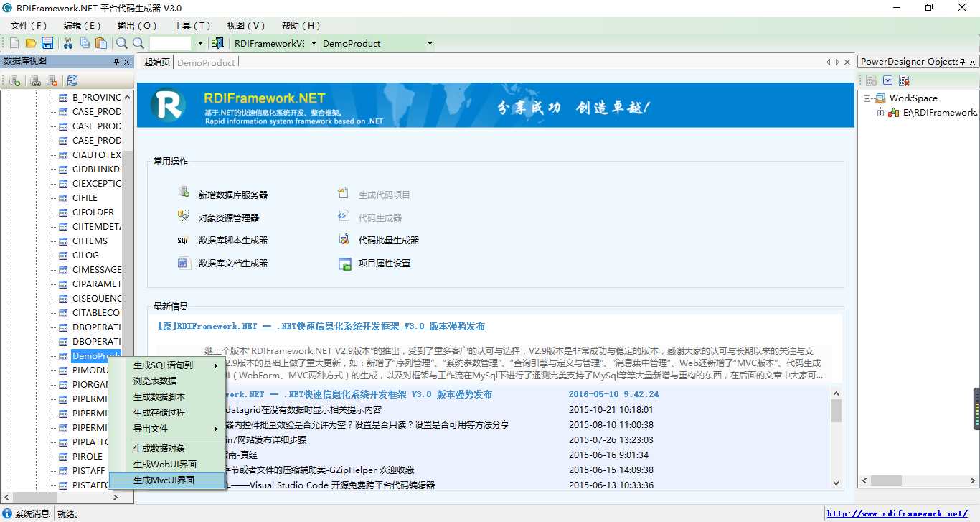Collapse the WorkSpace tree node
980x522 pixels.
(867, 98)
